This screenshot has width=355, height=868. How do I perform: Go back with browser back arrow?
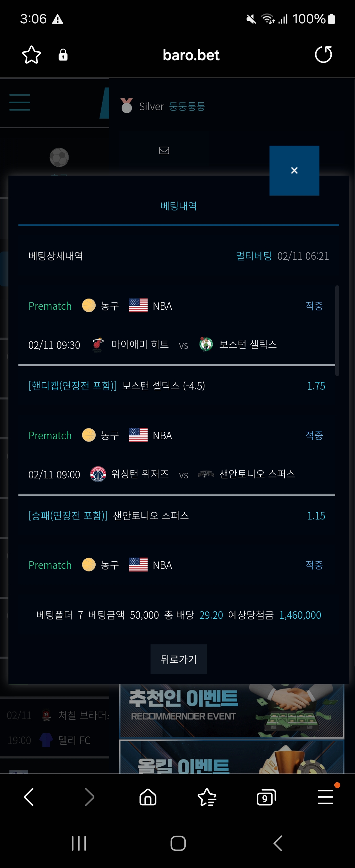coord(29,797)
